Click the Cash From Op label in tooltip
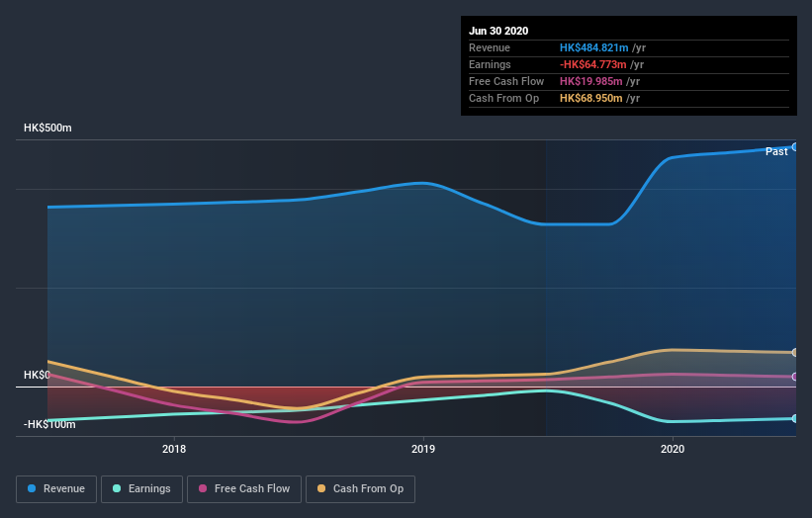The height and width of the screenshot is (518, 812). click(x=503, y=98)
